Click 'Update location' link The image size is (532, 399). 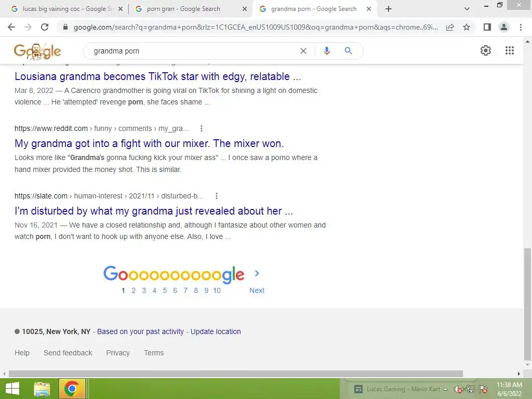[x=216, y=331]
